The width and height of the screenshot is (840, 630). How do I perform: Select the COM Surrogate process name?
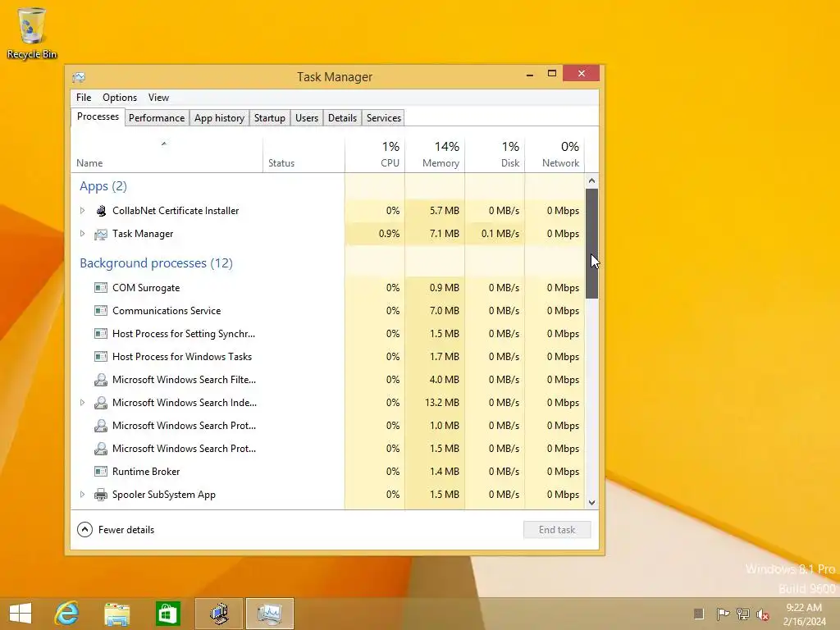tap(146, 288)
